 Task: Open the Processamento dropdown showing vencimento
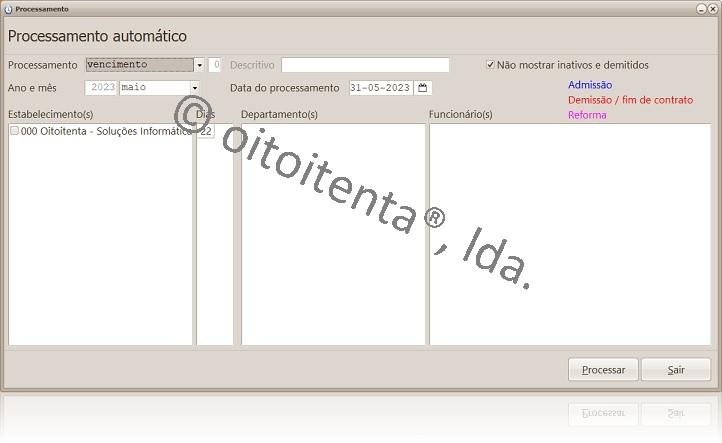tap(199, 65)
